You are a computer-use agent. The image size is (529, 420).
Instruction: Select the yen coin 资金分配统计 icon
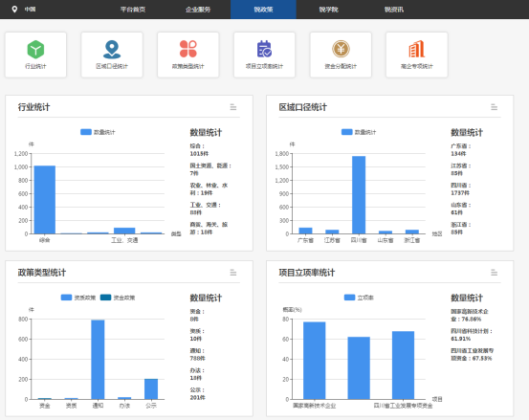[341, 49]
